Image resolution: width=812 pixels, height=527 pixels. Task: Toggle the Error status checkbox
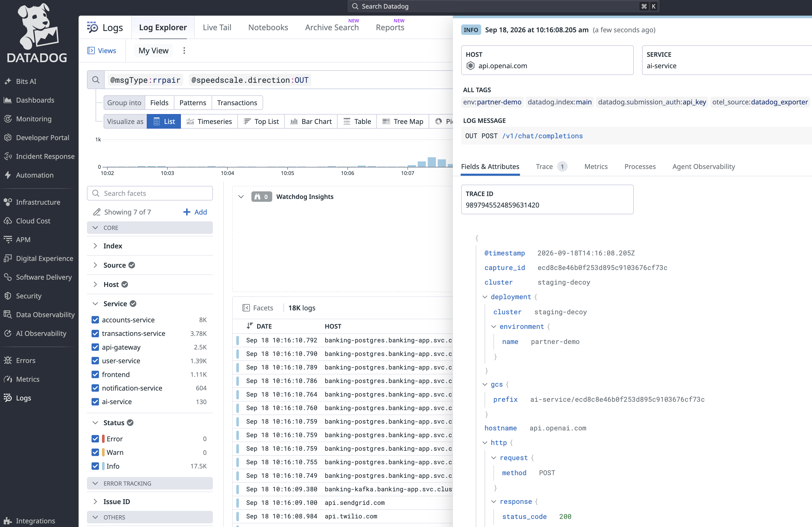click(95, 438)
